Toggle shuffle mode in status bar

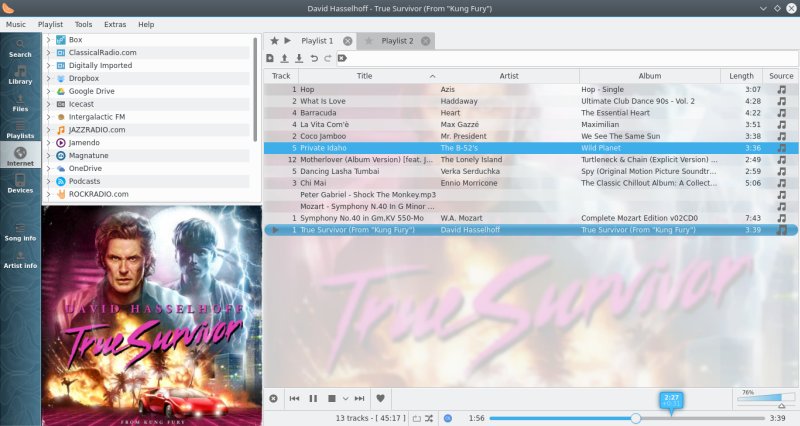click(429, 418)
